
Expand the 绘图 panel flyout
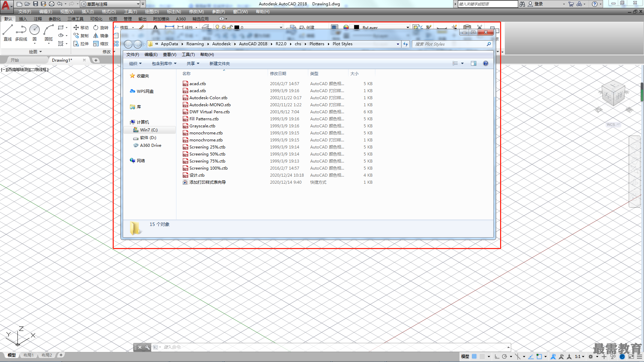35,52
